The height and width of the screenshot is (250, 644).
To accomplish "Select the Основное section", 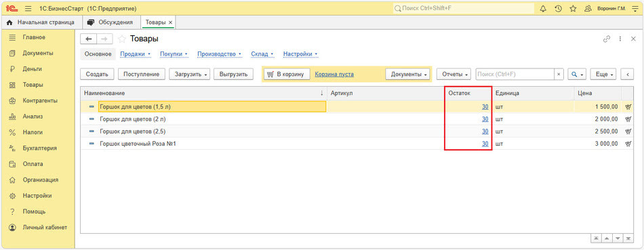I will pyautogui.click(x=98, y=54).
